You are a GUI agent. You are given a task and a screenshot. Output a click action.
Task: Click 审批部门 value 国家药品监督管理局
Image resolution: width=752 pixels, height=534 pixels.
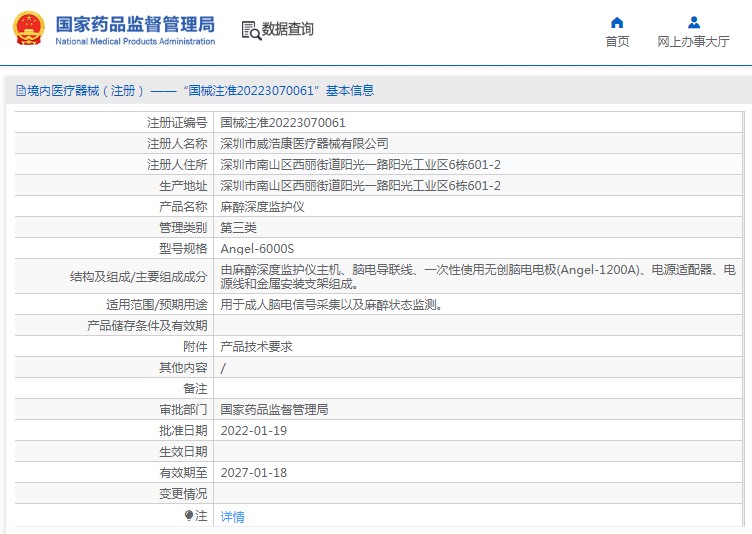[274, 409]
